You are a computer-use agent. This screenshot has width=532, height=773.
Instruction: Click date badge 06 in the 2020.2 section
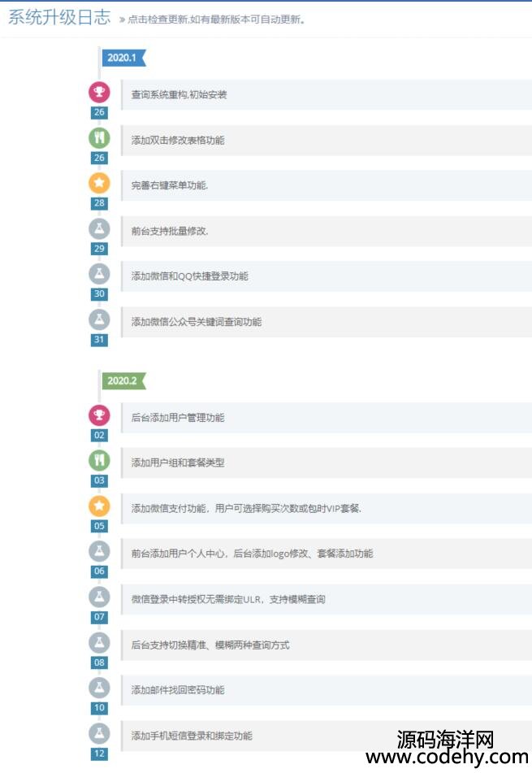99,571
